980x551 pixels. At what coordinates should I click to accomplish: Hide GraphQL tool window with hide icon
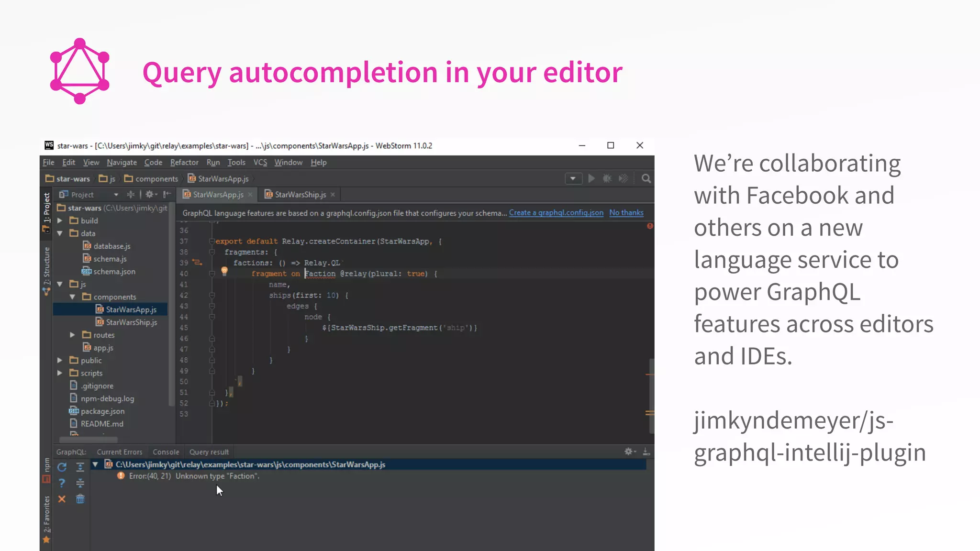pyautogui.click(x=646, y=452)
